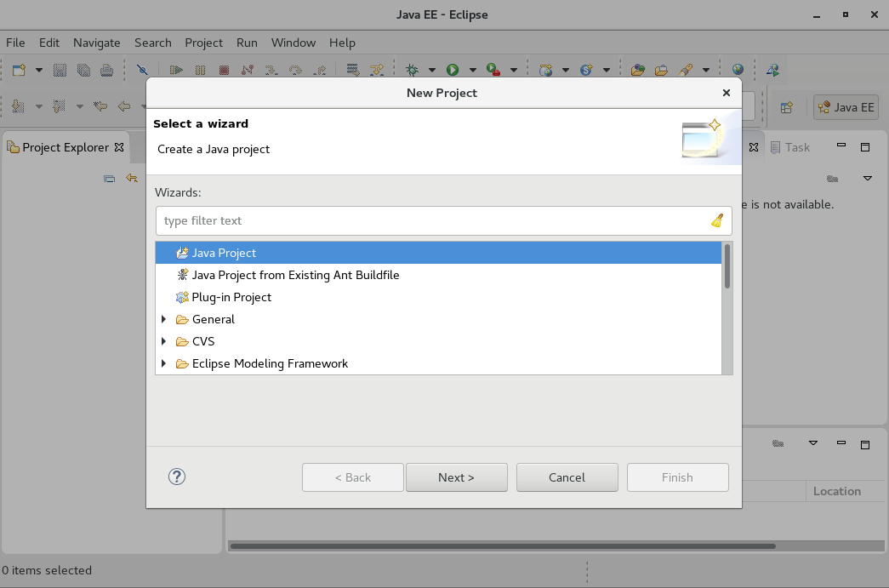Click the Open Task folder icon
Image resolution: width=889 pixels, height=588 pixels.
coord(661,70)
